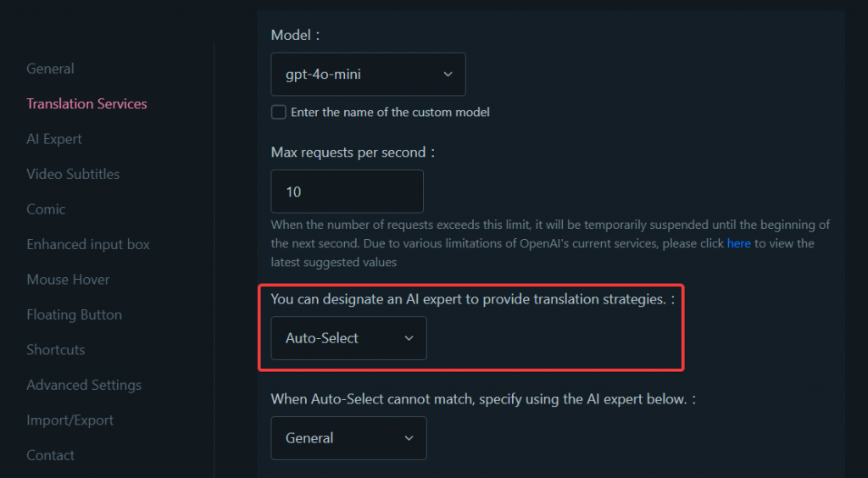Open the Contact page

50,455
